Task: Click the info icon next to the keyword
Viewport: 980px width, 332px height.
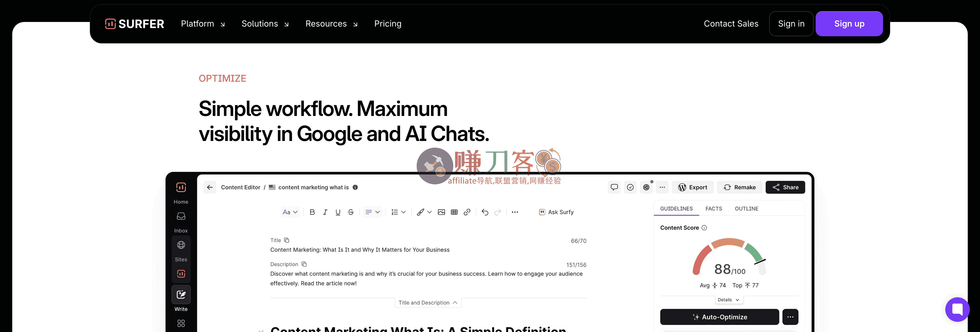Action: 355,187
